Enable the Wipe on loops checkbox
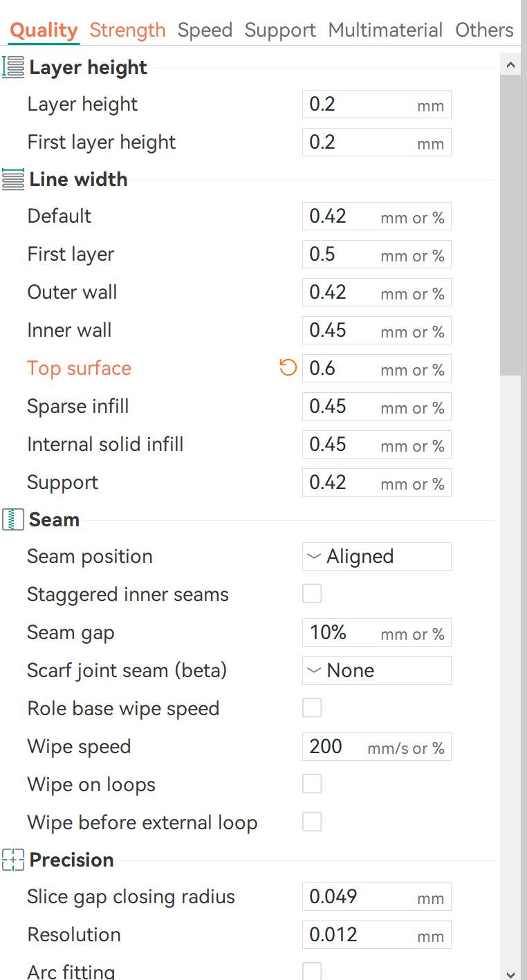This screenshot has height=980, width=527. [312, 784]
